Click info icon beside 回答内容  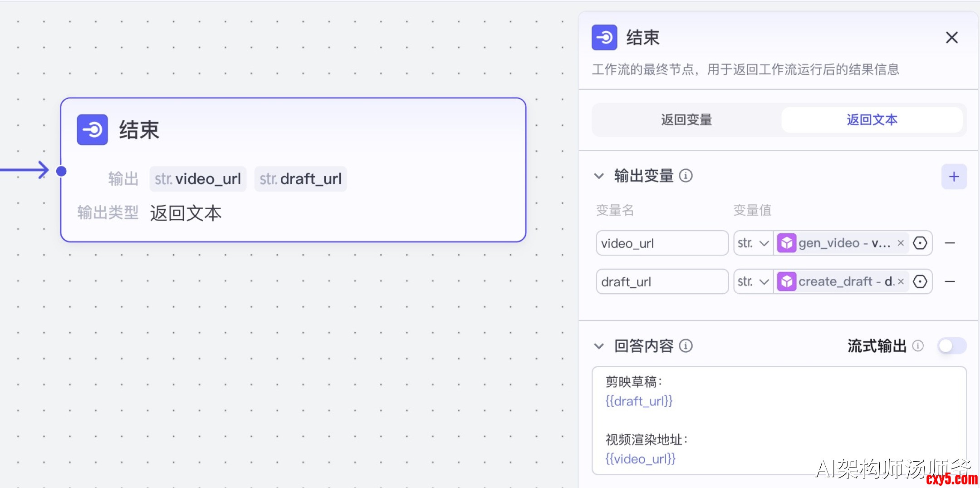pyautogui.click(x=686, y=346)
